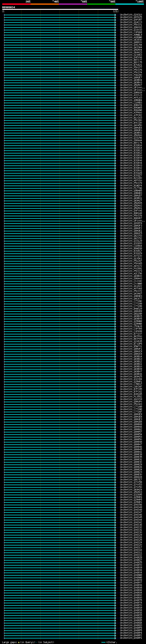Select hit label UniRef100_Q33033
Image resolution: width=146 pixels, height=644 pixels.
point(131,30)
